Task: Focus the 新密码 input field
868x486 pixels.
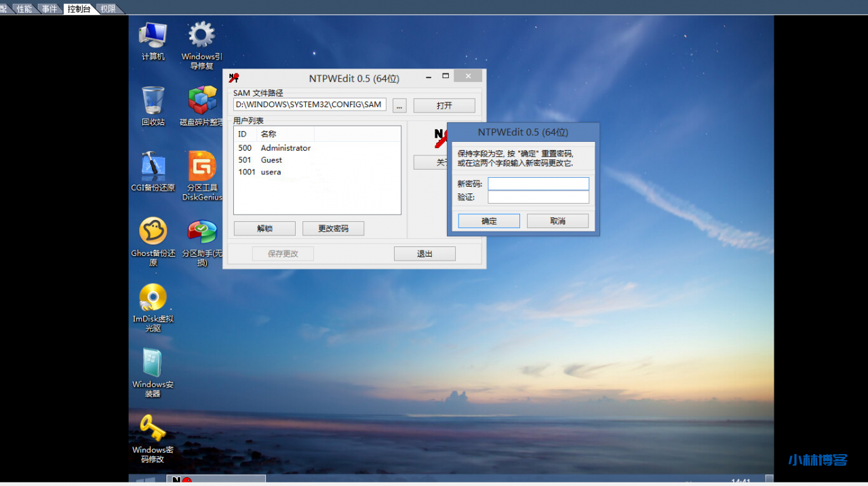Action: click(538, 184)
